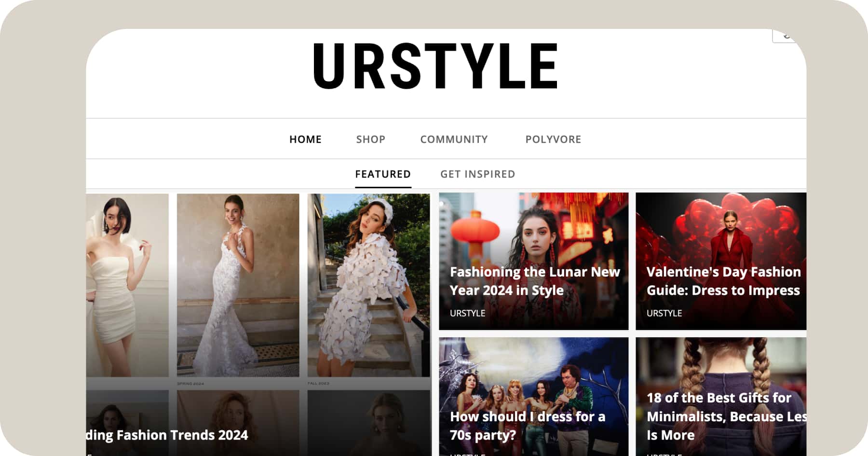
Task: Open Valentine's Day Fashion Guide article
Action: click(x=721, y=261)
